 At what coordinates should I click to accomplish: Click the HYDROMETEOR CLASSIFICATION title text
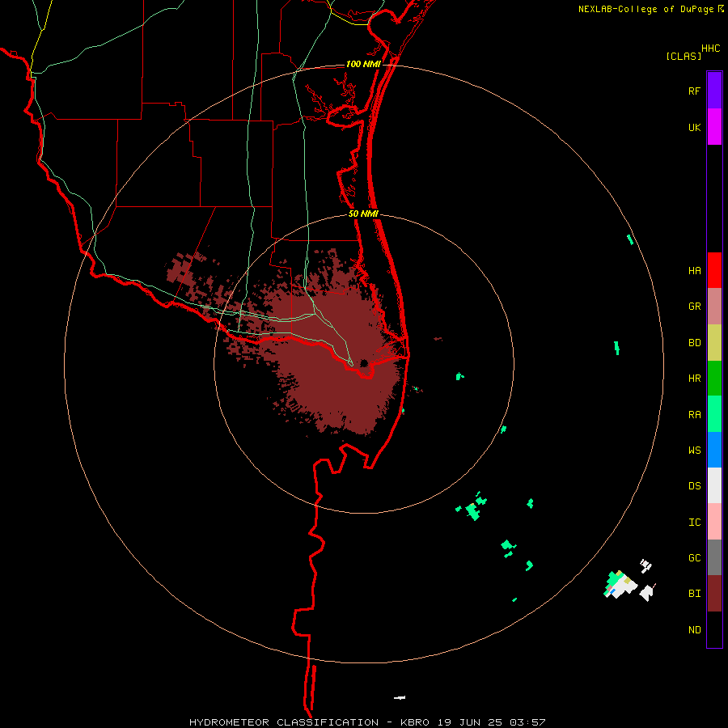click(284, 722)
